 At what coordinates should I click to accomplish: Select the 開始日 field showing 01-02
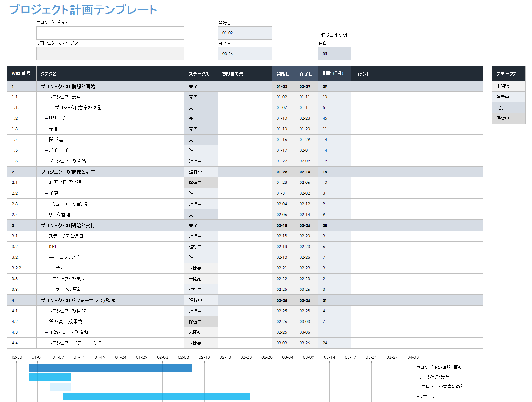tap(244, 33)
